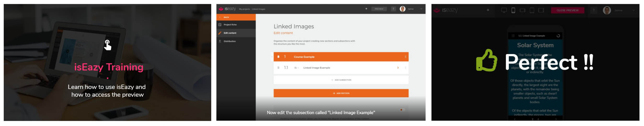Open the Jaime user dropdown in editor
This screenshot has width=644, height=126.
[x=421, y=9]
